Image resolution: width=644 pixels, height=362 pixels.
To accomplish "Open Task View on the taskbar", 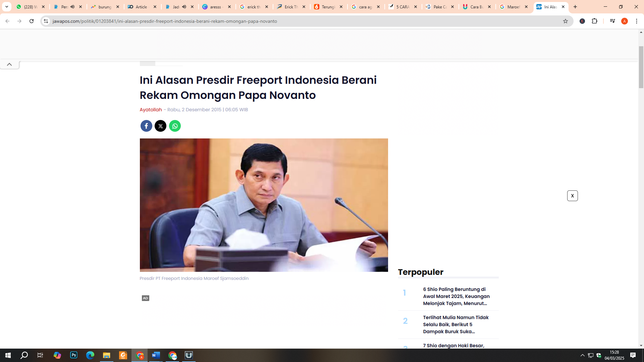I will pyautogui.click(x=40, y=355).
